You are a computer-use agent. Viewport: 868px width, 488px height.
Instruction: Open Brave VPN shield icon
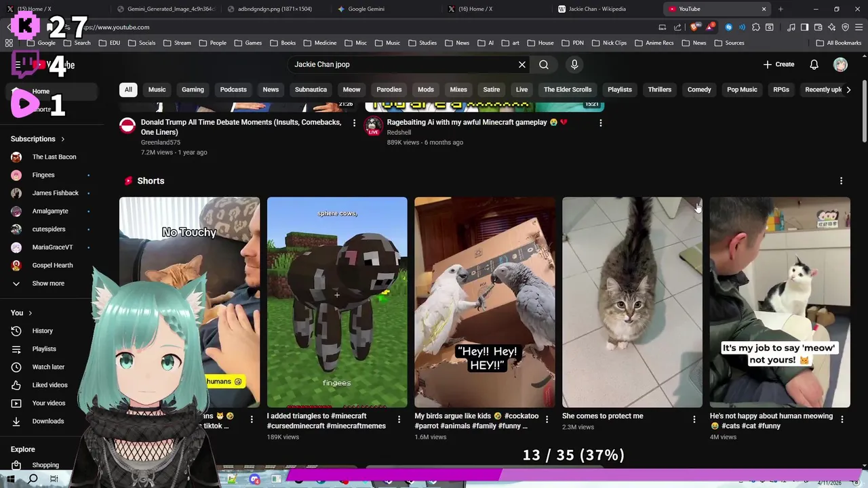845,27
